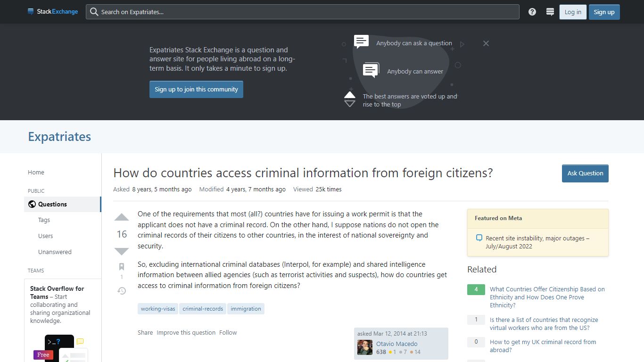Open Home in the left sidebar
Screen dimensions: 644x362
point(36,172)
